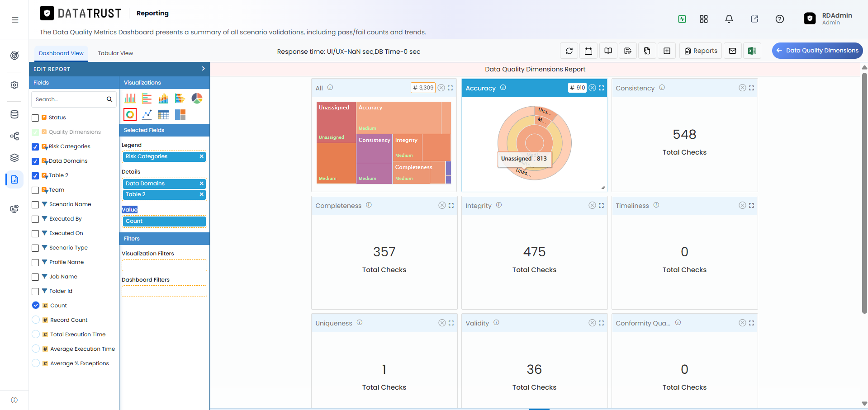Click the refresh toolbar button
This screenshot has height=410, width=868.
point(569,51)
